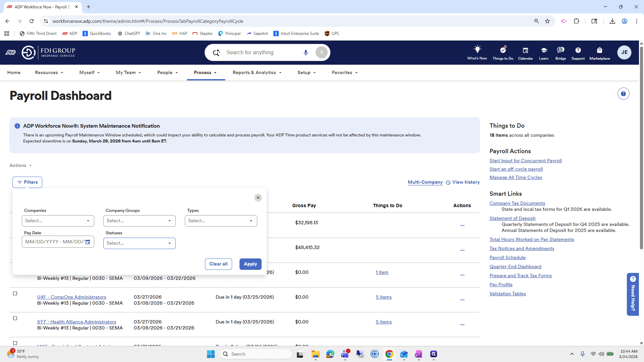644x362 pixels.
Task: Open Microsoft Teams from the taskbar
Action: point(345,354)
